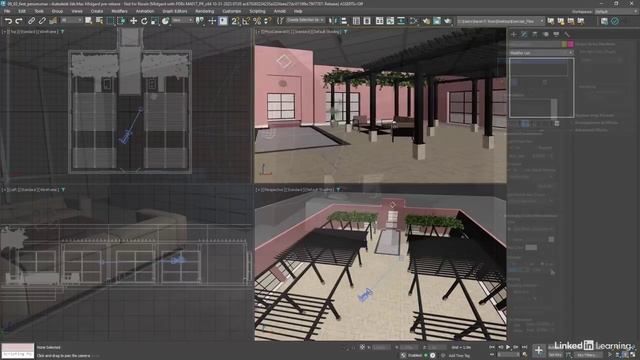Choose the Rectangular Selection Region tool

click(110, 20)
